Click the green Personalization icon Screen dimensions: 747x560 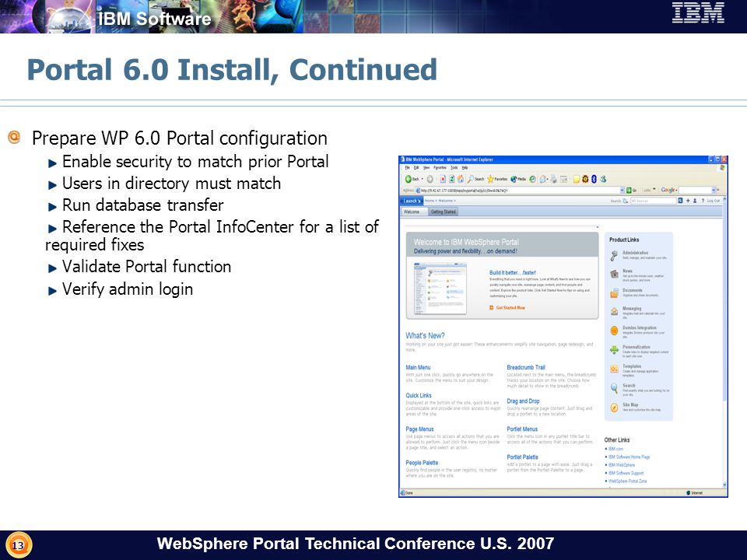tap(614, 350)
